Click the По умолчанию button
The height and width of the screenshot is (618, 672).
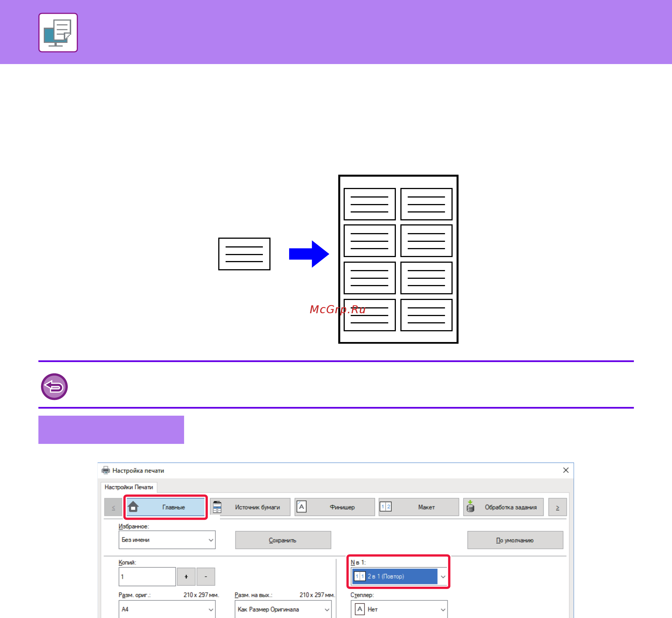[x=515, y=540]
